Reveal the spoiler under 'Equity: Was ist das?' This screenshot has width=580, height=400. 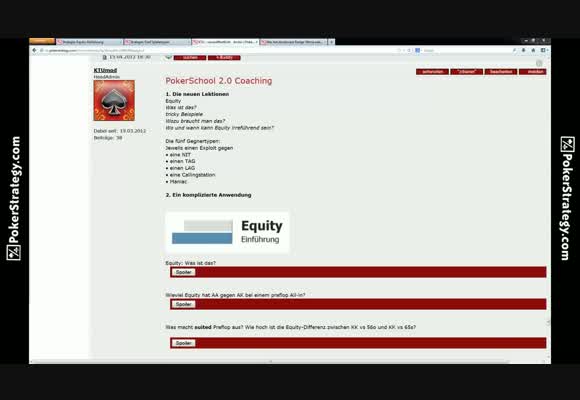point(184,272)
